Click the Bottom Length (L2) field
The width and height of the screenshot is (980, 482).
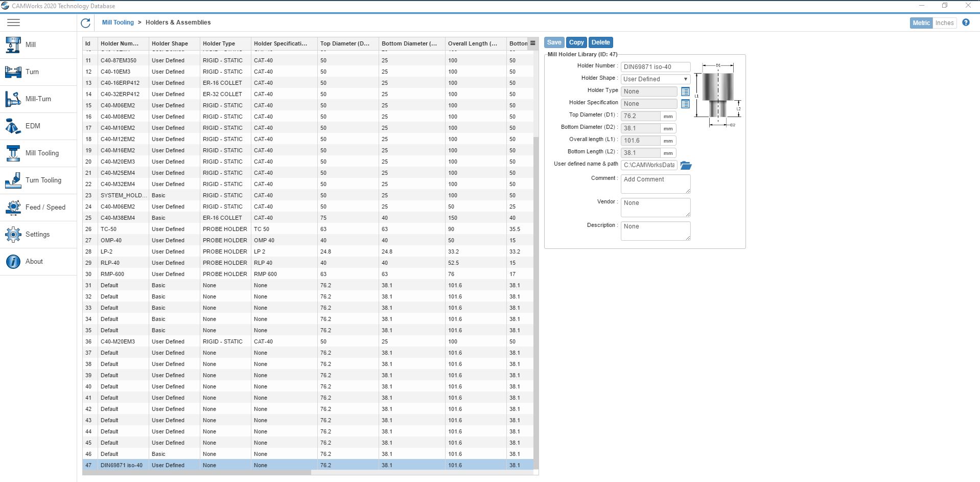[x=641, y=153]
